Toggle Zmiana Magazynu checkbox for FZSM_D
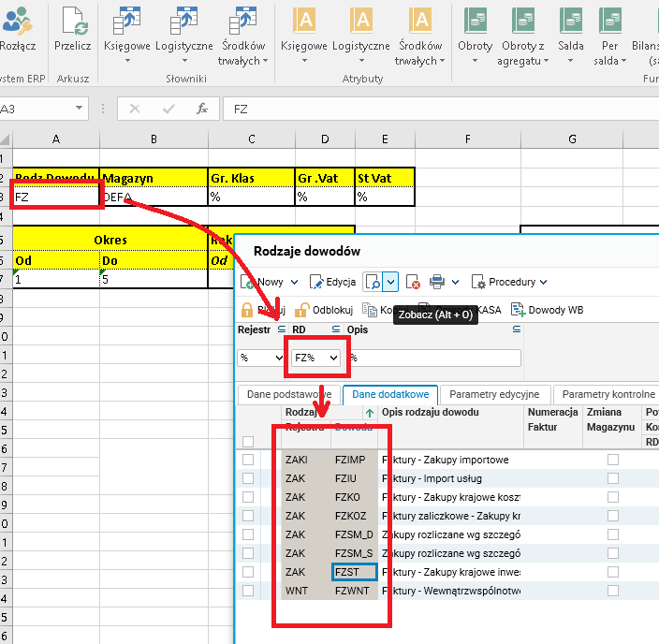This screenshot has width=659, height=644. pyautogui.click(x=613, y=534)
